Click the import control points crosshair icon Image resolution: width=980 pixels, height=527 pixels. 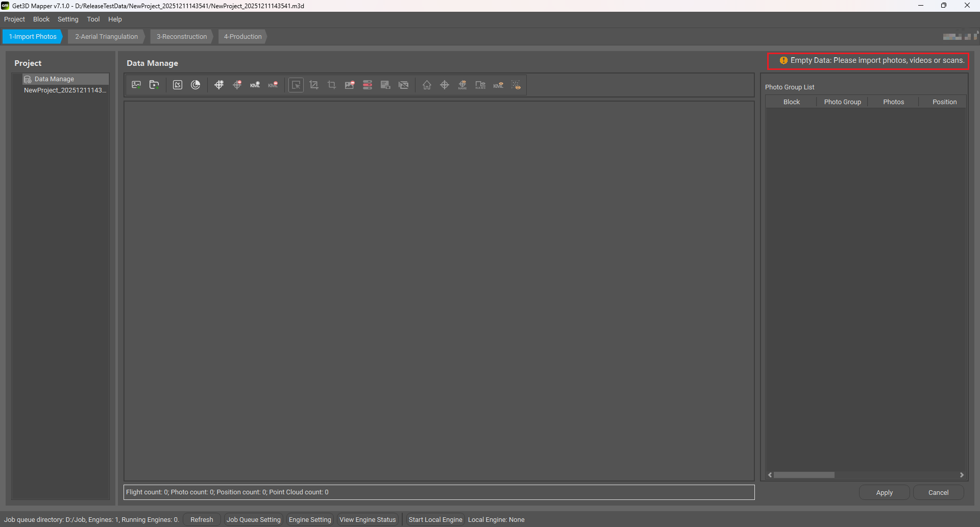219,85
